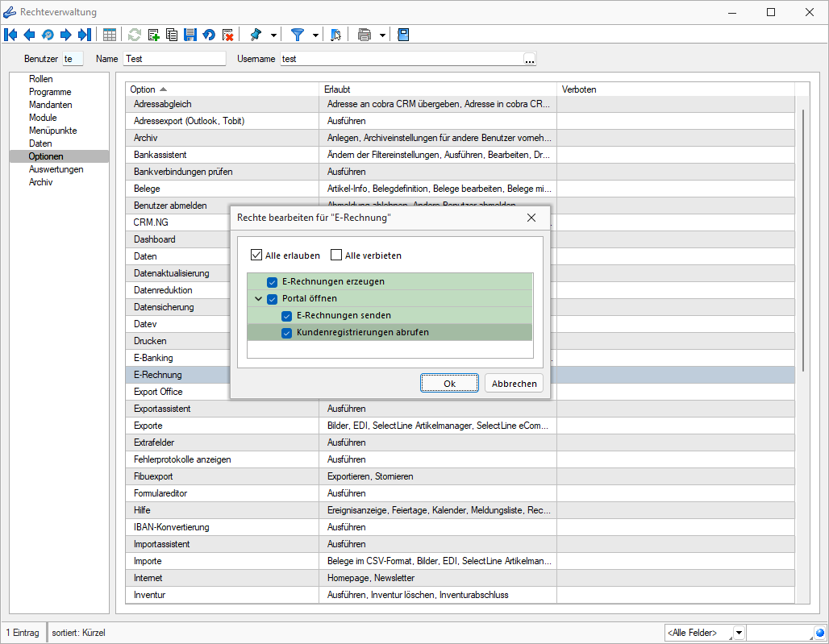Select 'Rollen' in the left navigation
The height and width of the screenshot is (644, 829).
(x=40, y=79)
